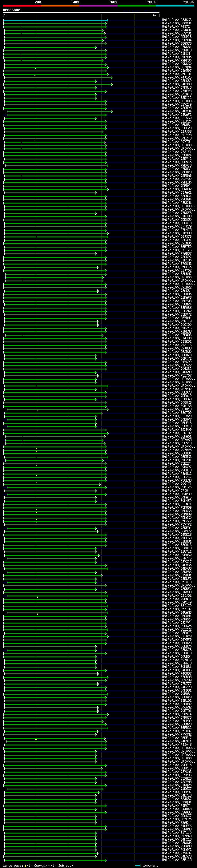This screenshot has width=197, height=868.
Task: Select hit label UniRef100_C6PIY2
Action: [177, 358]
